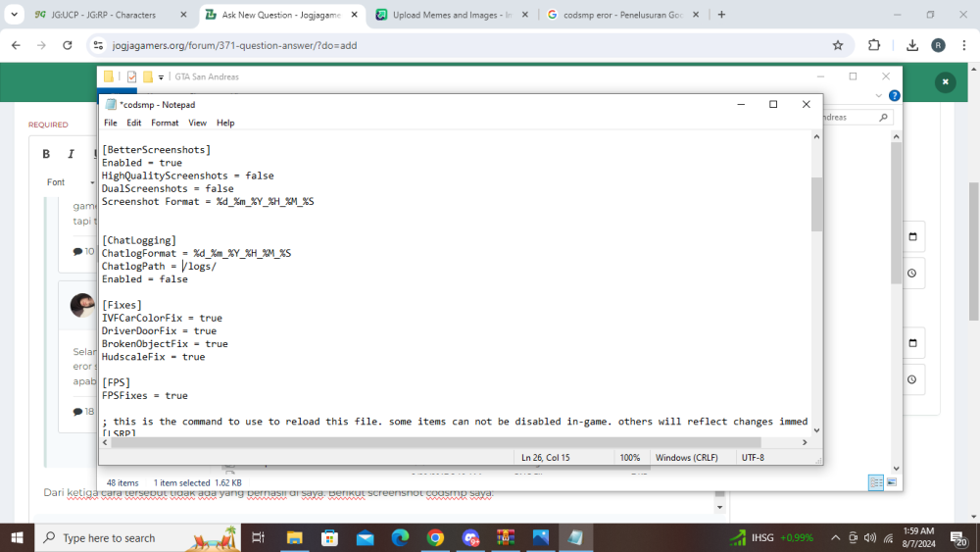
Task: Open notification center icon in taskbar
Action: (x=958, y=537)
